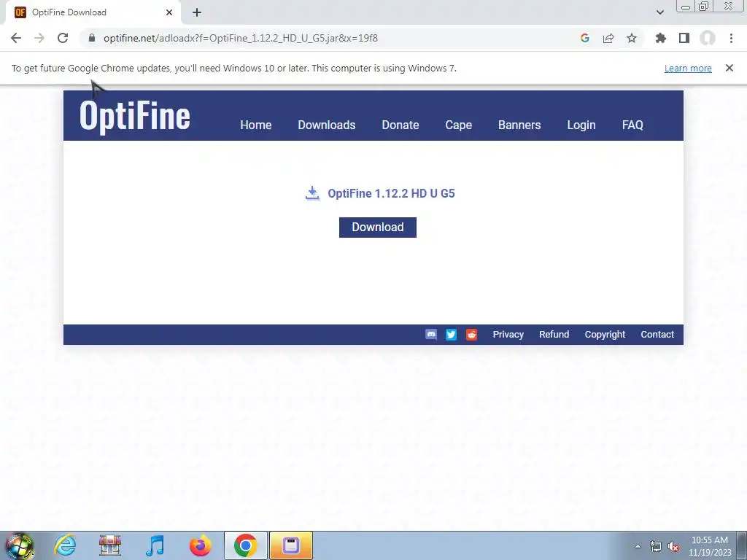Open the Copyright footer link

(x=605, y=335)
